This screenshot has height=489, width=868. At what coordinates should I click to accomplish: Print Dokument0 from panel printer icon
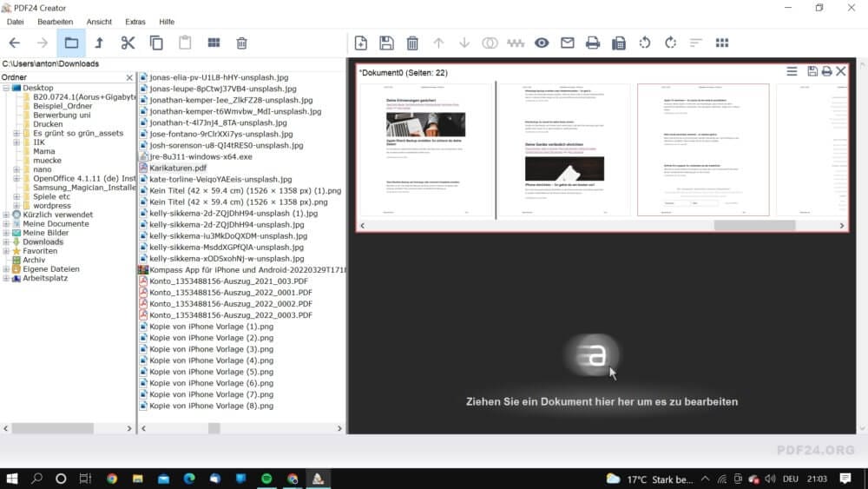(826, 71)
